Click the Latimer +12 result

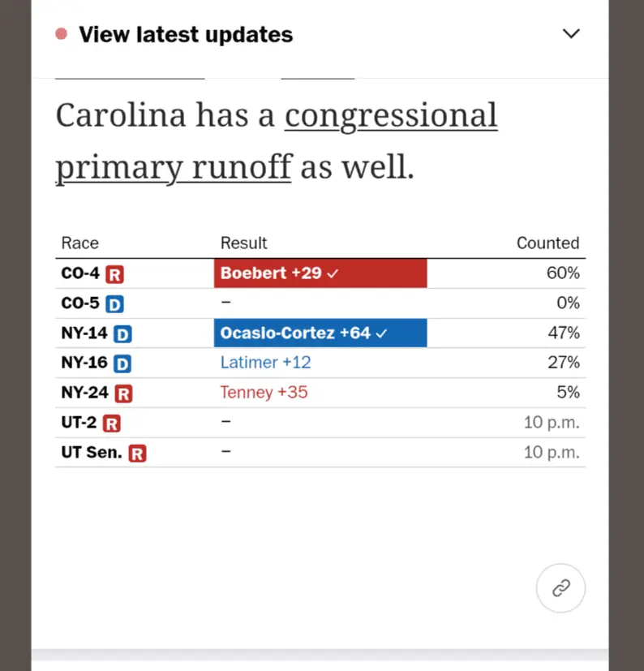(x=265, y=363)
